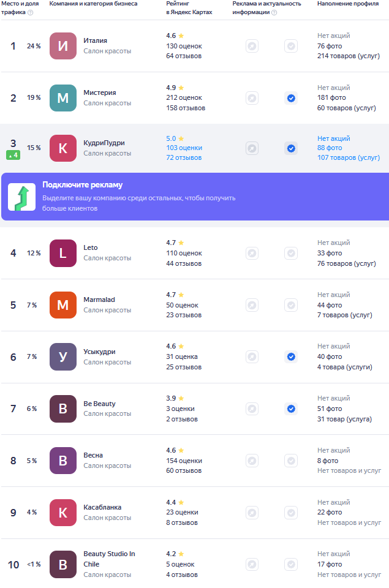Click the advertising status icon for Усыкудри
Image resolution: width=389 pixels, height=588 pixels.
pyautogui.click(x=252, y=356)
